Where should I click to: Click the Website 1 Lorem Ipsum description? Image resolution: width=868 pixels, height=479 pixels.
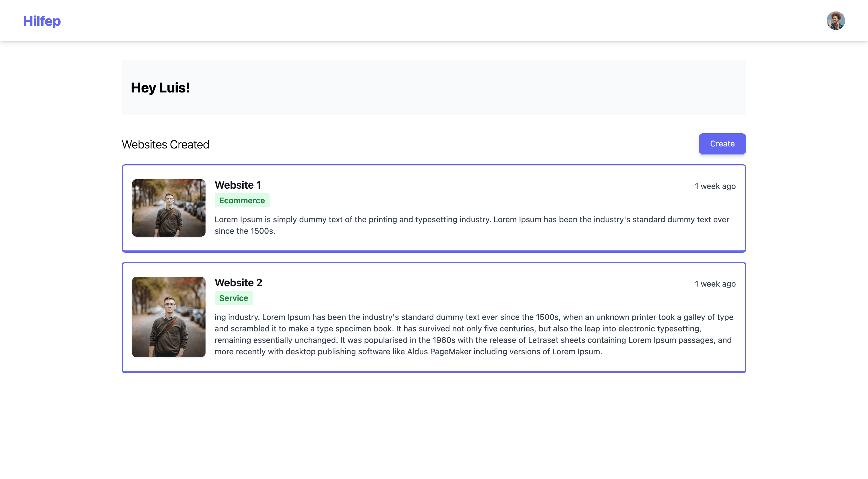472,225
